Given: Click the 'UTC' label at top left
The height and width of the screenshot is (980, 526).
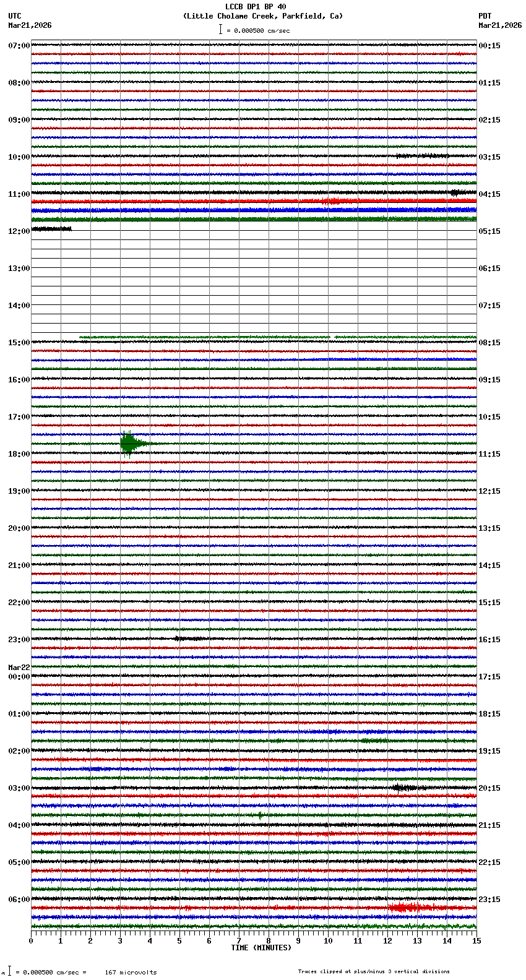Looking at the screenshot, I should [15, 16].
